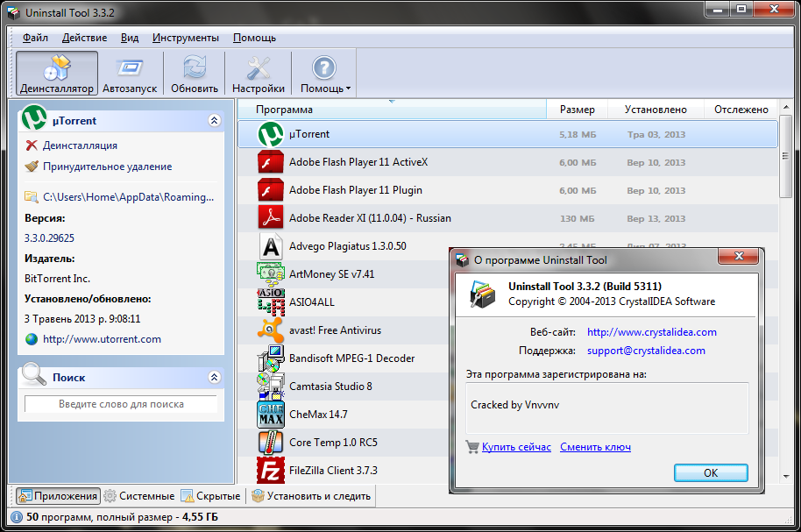This screenshot has width=801, height=532.
Task: Select Adobe Flash Player 11 Plugin icon
Action: pos(270,190)
